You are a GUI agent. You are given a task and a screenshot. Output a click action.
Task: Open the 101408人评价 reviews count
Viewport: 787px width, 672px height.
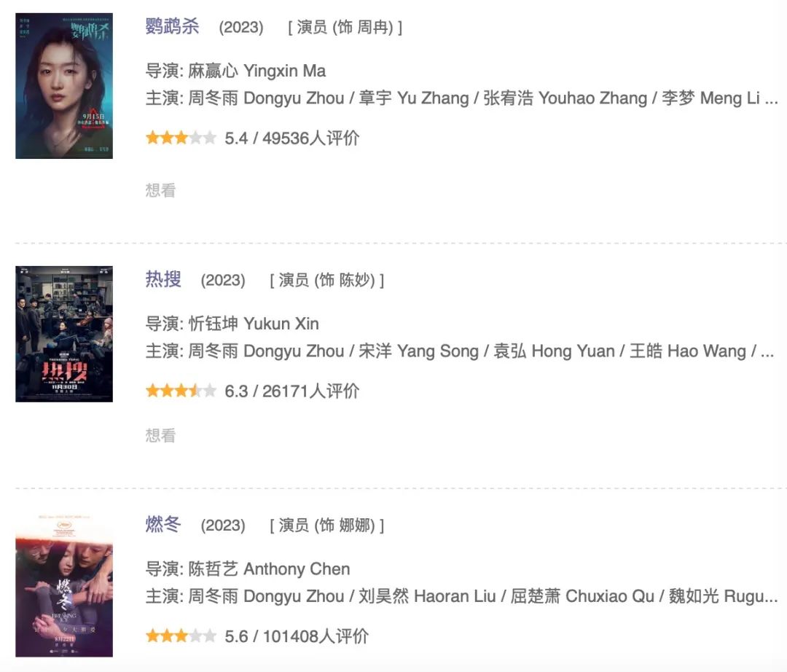pos(316,636)
